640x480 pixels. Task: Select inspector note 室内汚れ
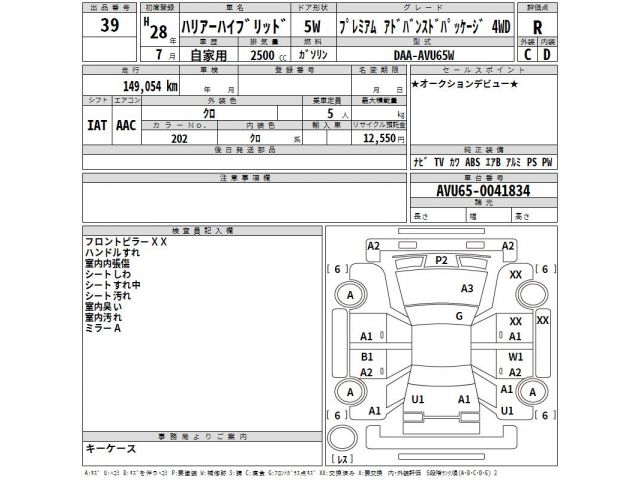pyautogui.click(x=103, y=317)
